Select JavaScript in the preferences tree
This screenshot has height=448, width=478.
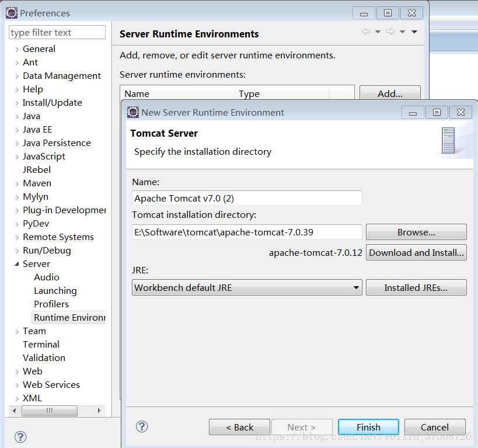click(x=44, y=157)
